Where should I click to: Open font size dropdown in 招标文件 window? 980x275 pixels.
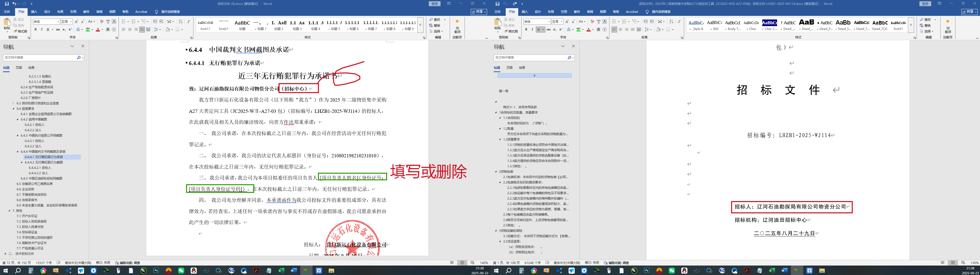point(561,22)
